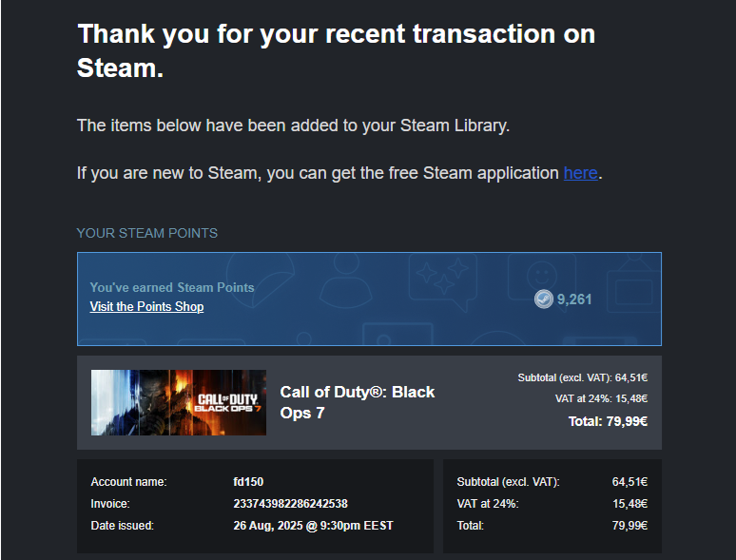736x560 pixels.
Task: Select the Call of Duty®: Black Ops 7 title
Action: (358, 402)
